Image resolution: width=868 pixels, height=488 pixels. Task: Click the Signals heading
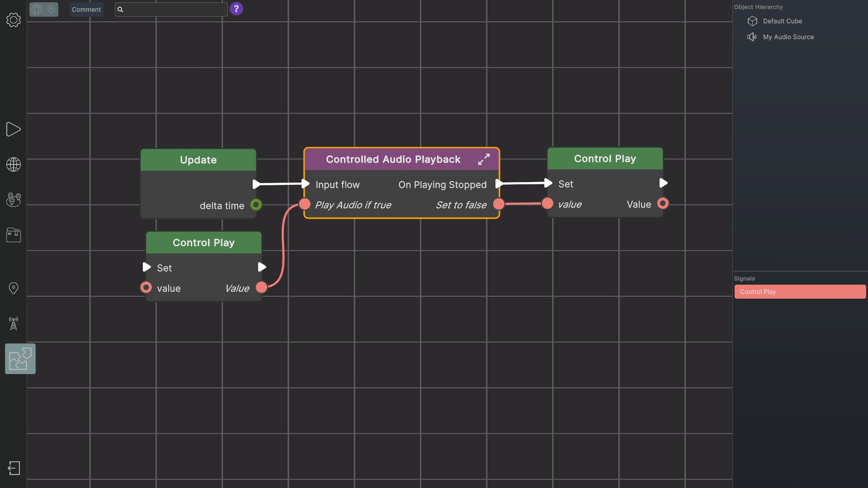point(744,278)
